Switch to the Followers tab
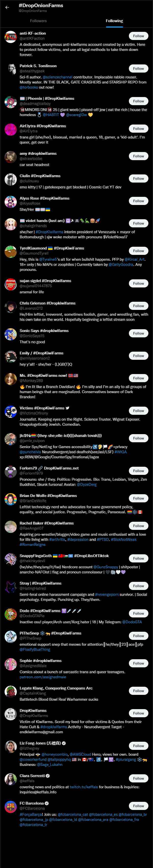The image size is (153, 868). 38,21
